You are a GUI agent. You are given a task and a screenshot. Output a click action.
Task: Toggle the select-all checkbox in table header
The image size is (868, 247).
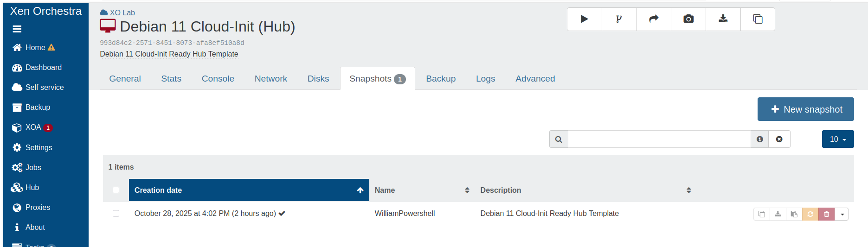pos(116,190)
